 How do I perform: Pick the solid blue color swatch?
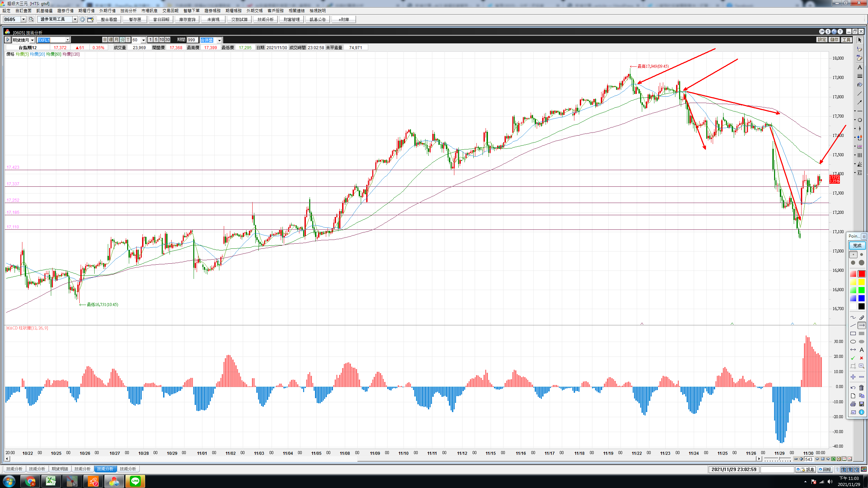[861, 298]
